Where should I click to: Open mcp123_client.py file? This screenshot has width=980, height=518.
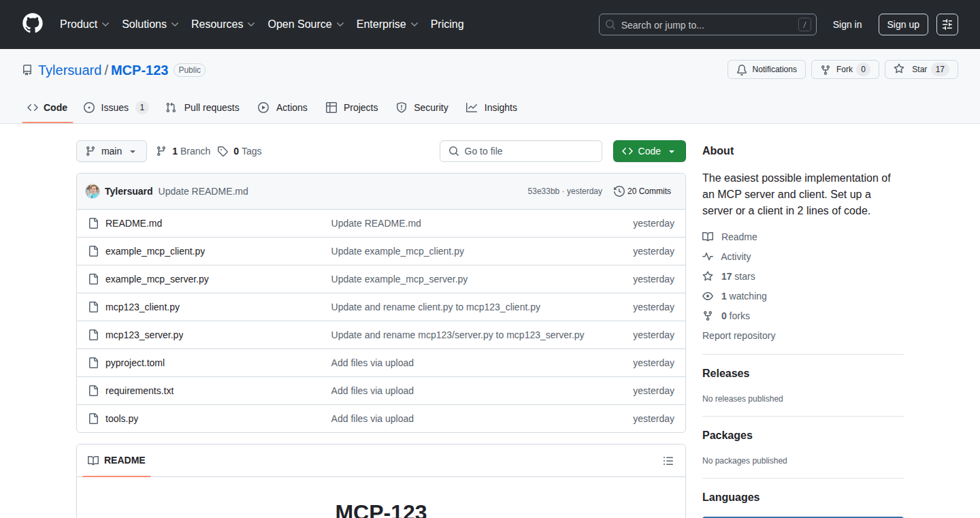143,307
